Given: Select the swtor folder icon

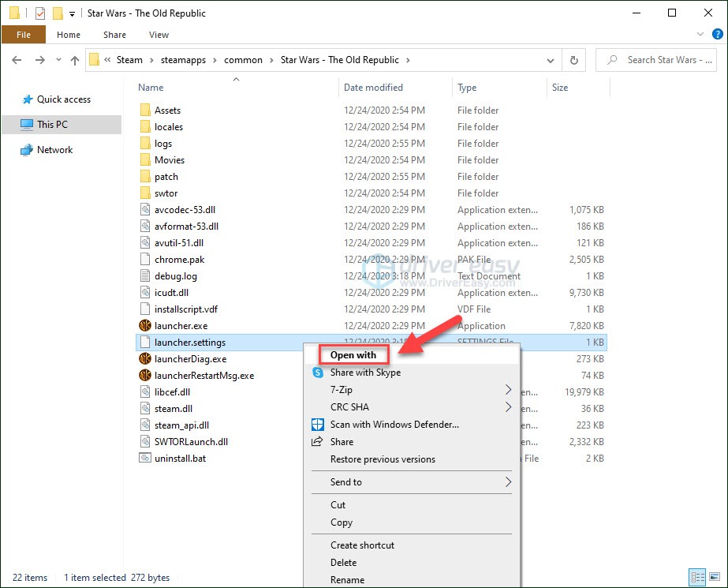Looking at the screenshot, I should click(145, 193).
